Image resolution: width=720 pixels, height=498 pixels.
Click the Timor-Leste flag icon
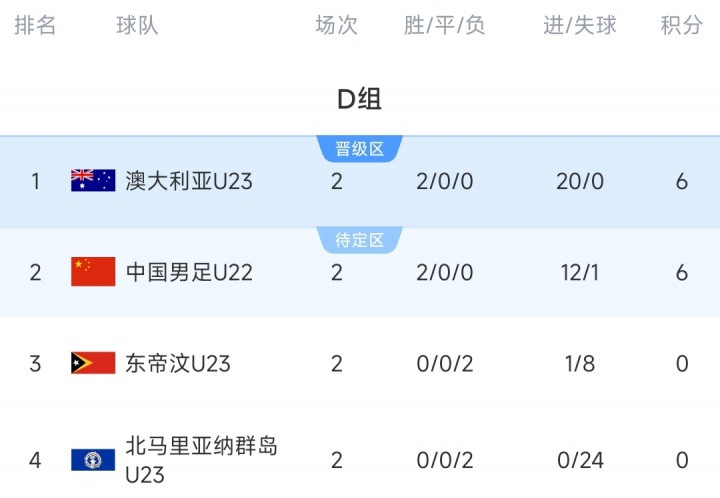coord(93,363)
